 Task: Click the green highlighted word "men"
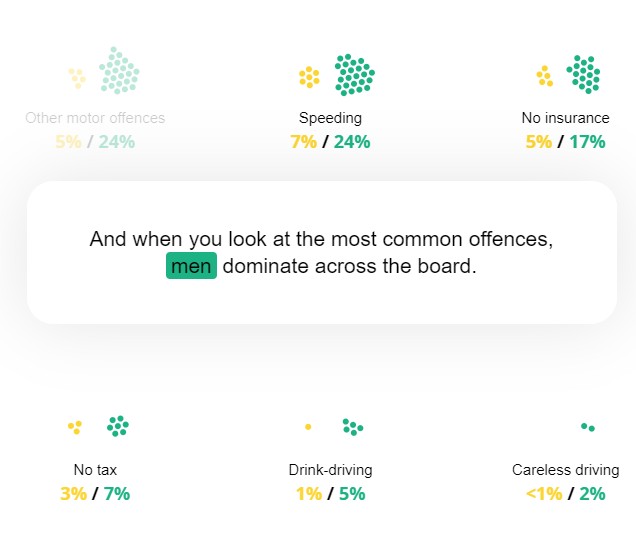pyautogui.click(x=191, y=267)
